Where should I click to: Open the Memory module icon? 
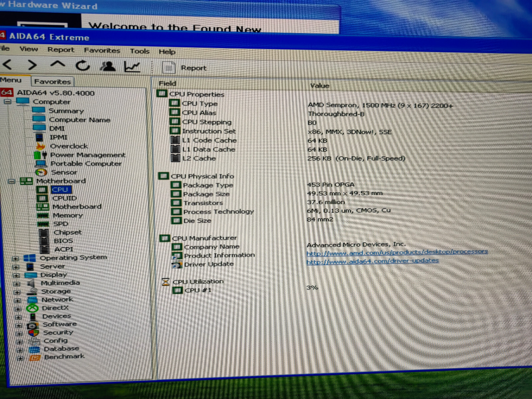(x=43, y=215)
